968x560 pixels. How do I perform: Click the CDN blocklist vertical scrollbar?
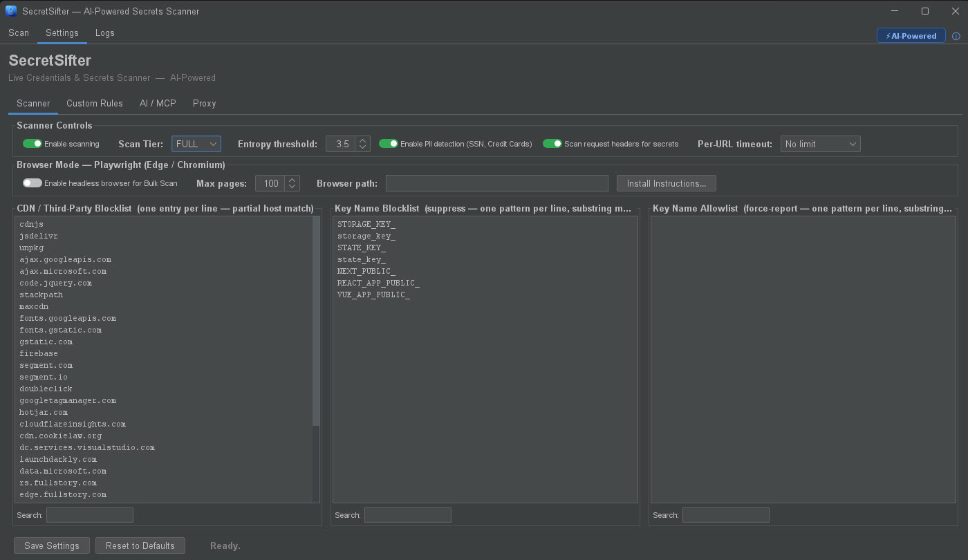(316, 321)
